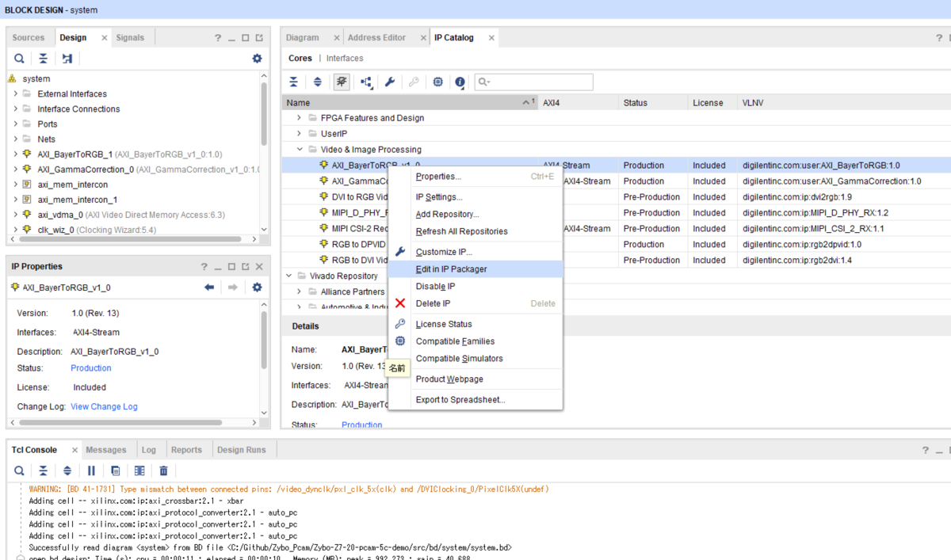Choose Delete IP in context menu
The image size is (951, 560).
pos(475,303)
